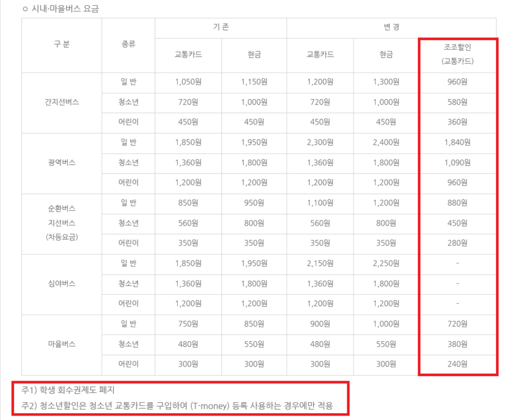The image size is (508, 420).
Task: Select the 950원 fare cell
Action: (254, 203)
